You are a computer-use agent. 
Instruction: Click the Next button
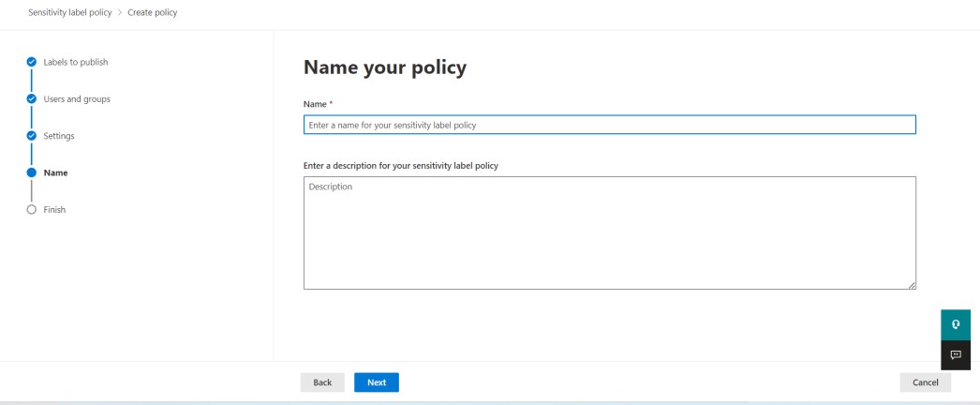(x=377, y=382)
